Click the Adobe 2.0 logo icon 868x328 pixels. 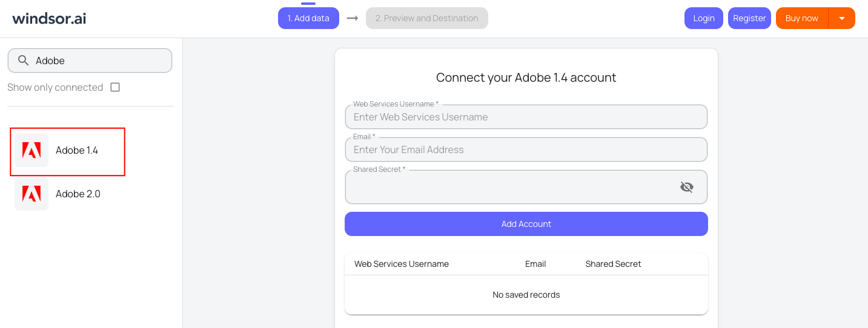point(31,194)
